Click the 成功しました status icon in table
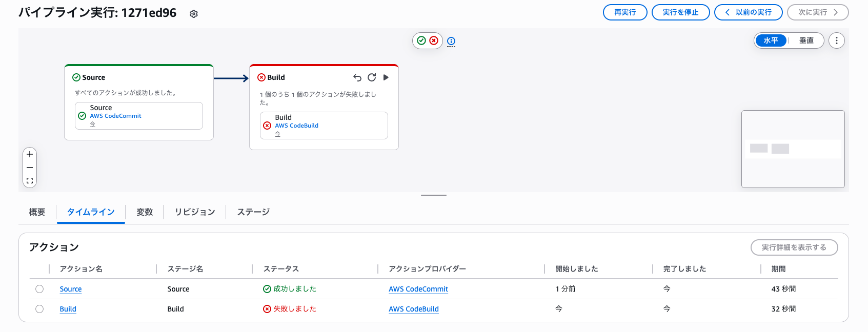This screenshot has height=332, width=868. pos(267,289)
